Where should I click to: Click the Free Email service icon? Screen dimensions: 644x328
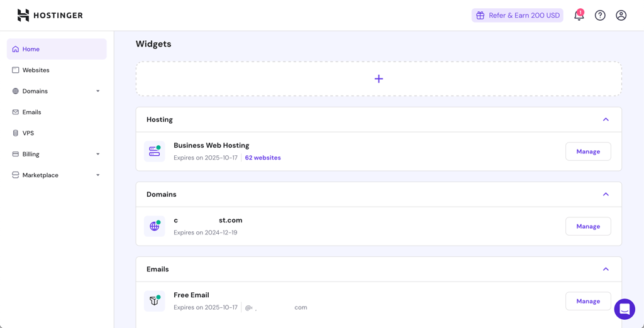(155, 301)
